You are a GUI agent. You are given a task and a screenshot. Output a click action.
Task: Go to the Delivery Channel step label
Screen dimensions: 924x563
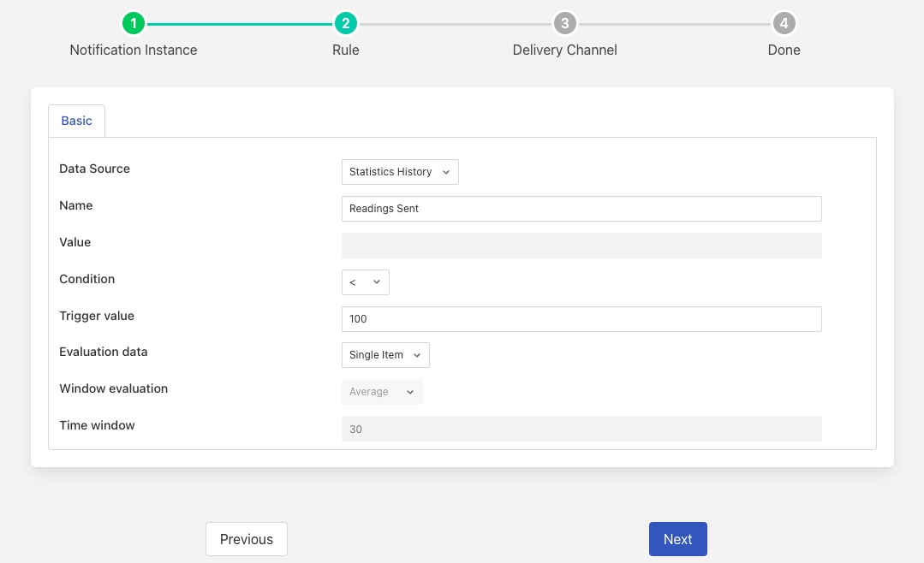(564, 50)
